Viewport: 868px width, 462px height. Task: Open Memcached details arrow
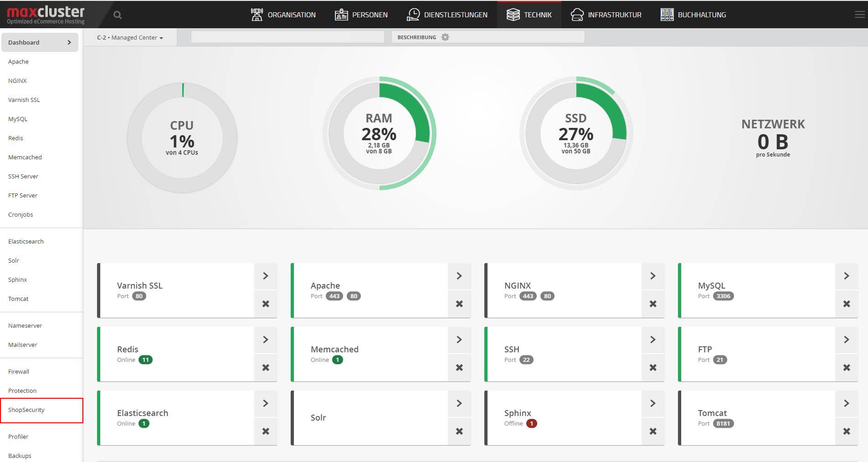click(459, 340)
